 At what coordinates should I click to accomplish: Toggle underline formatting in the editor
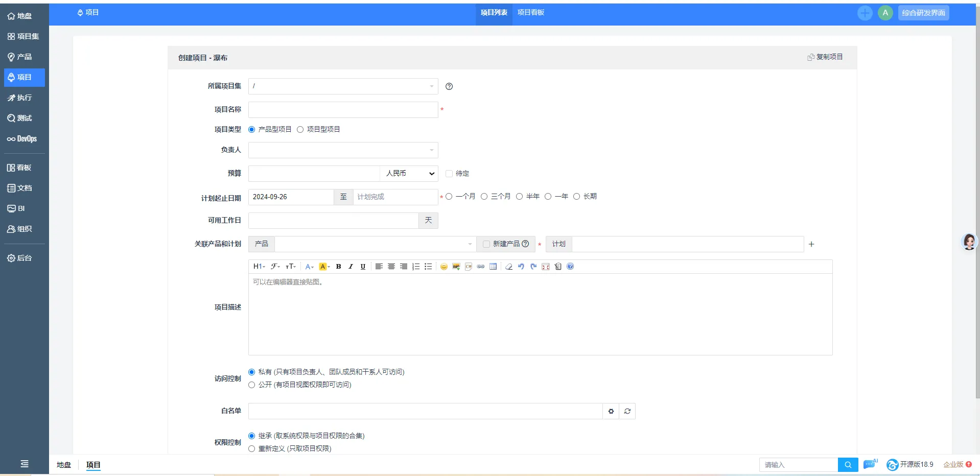coord(363,267)
